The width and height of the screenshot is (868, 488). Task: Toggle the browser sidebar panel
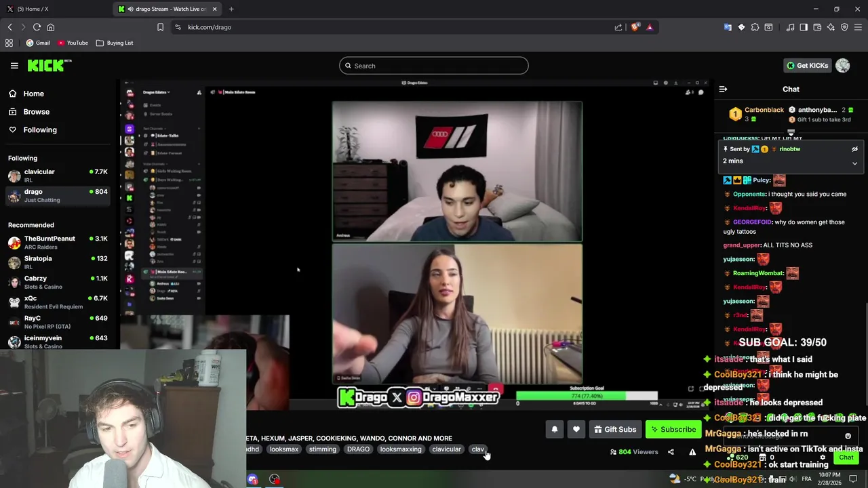[804, 27]
